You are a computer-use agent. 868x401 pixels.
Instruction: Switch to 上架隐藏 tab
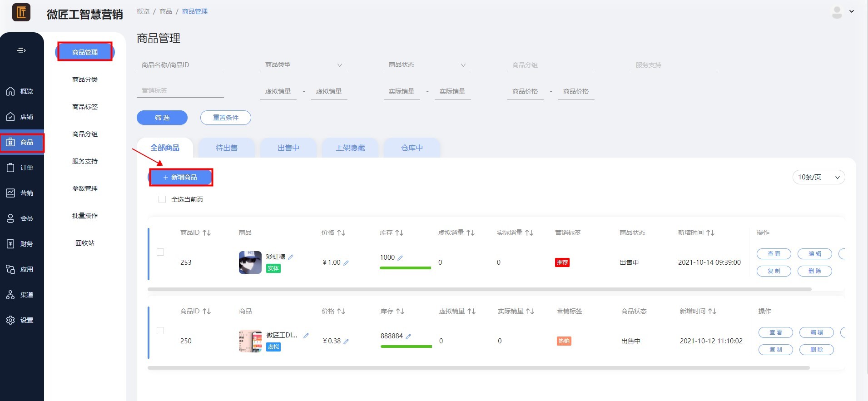point(350,148)
